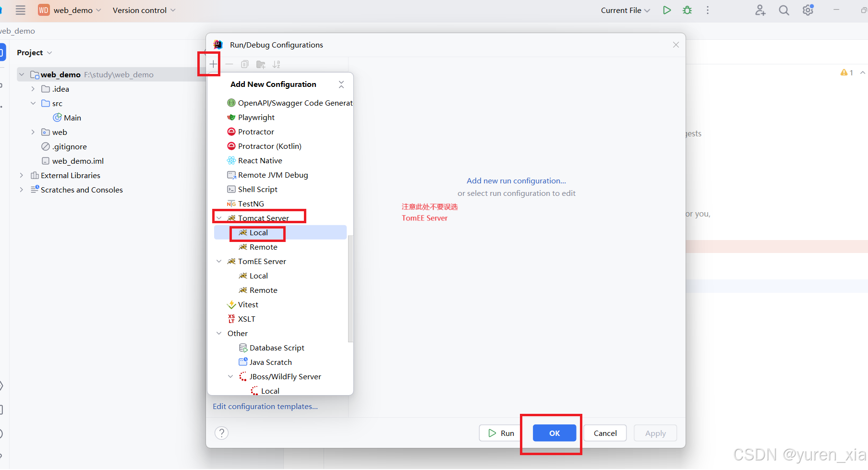
Task: Click the OK button
Action: pyautogui.click(x=555, y=433)
